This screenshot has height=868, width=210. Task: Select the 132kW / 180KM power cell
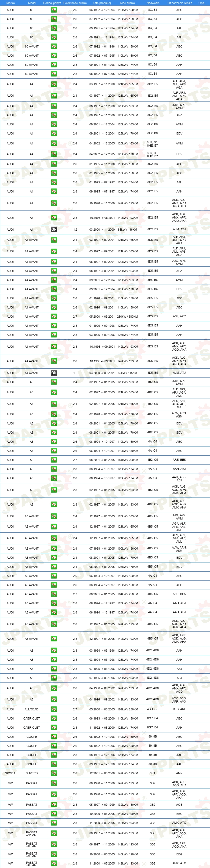127,805
